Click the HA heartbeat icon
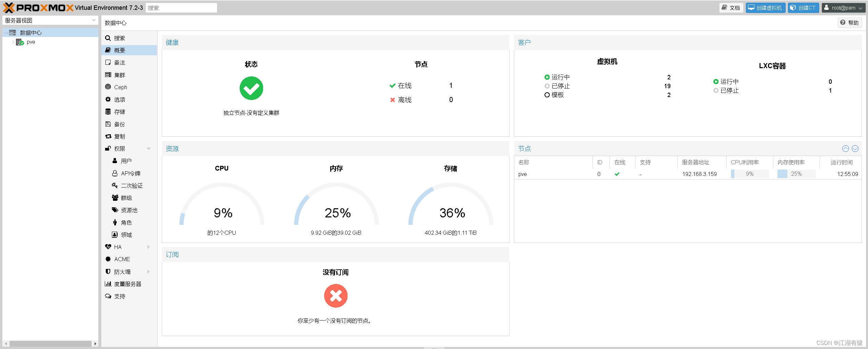 coord(108,247)
